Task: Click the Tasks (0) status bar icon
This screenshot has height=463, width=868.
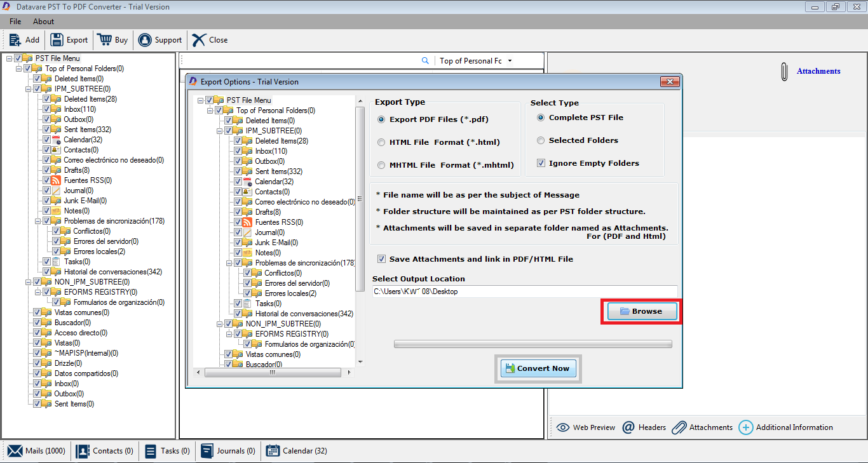Action: click(151, 451)
